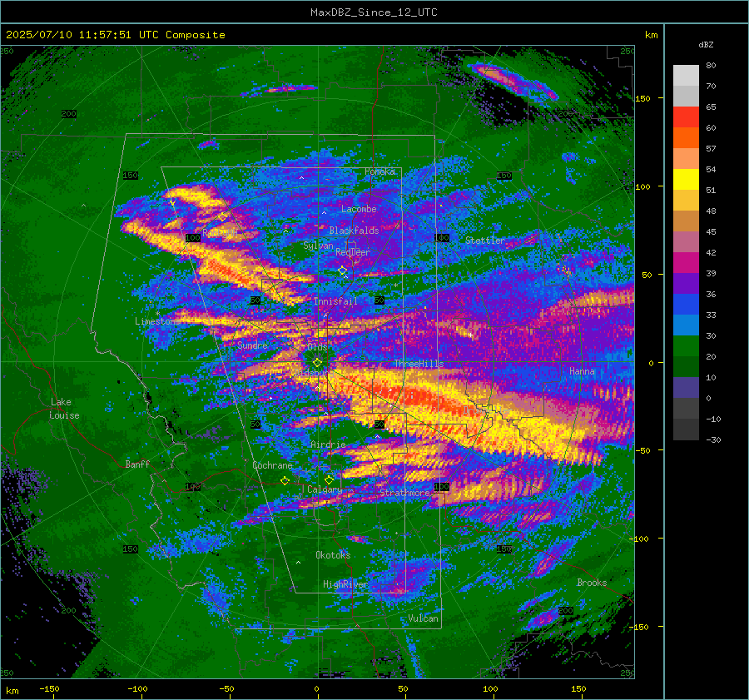Select the radar-site diamond marker below Olds
Image resolution: width=749 pixels, height=700 pixels.
[x=317, y=363]
